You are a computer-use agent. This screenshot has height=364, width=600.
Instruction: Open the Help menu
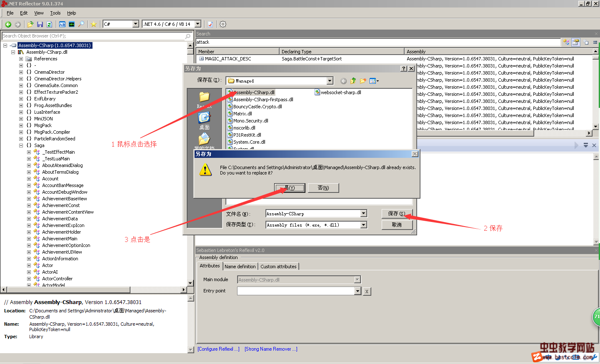(72, 13)
